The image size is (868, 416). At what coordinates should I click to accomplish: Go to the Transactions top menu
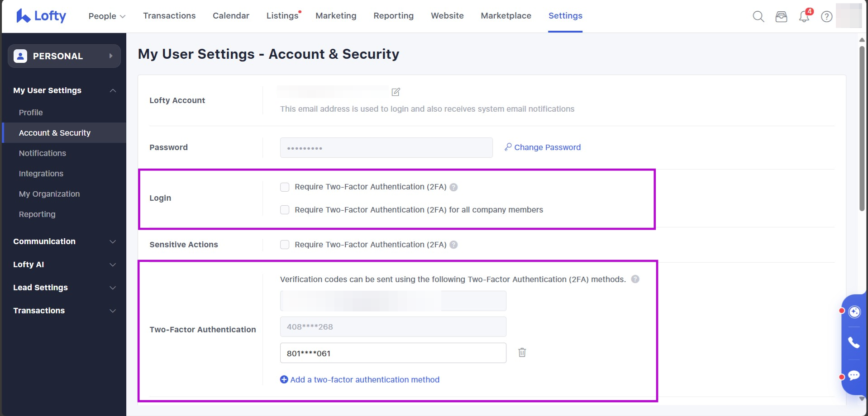[x=169, y=16]
